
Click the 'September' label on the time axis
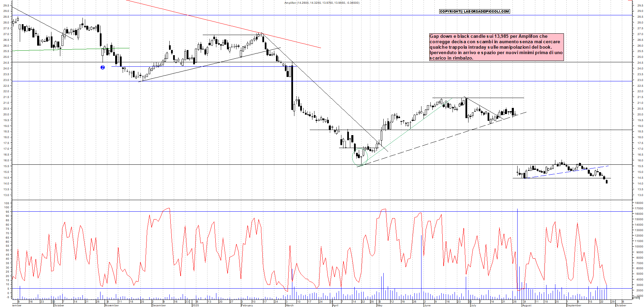(574, 305)
